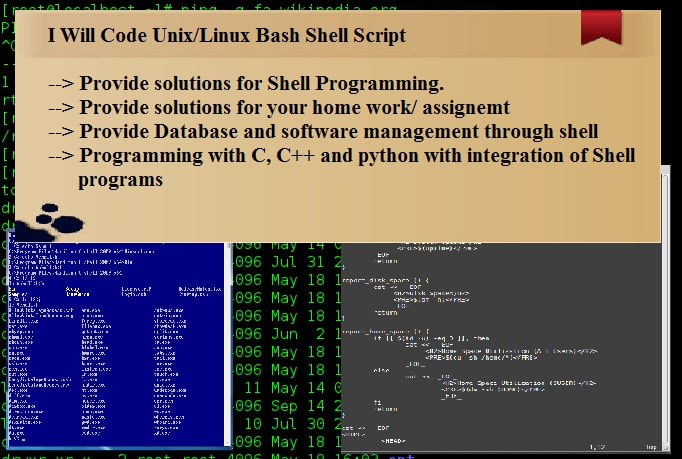This screenshot has height=459, width=682.
Task: Select the "Database and software management" line
Action: (x=338, y=131)
